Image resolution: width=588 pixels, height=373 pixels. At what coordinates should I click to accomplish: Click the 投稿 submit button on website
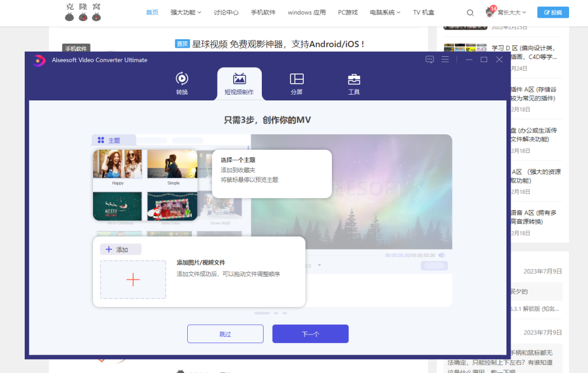tap(553, 13)
